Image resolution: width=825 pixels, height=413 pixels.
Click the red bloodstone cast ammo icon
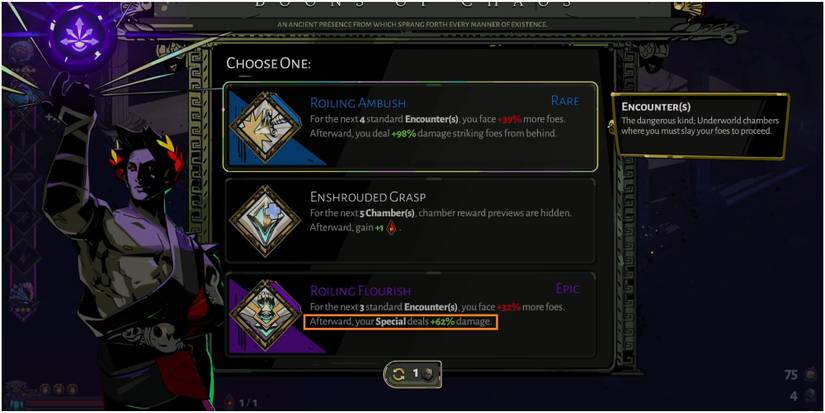[x=228, y=403]
